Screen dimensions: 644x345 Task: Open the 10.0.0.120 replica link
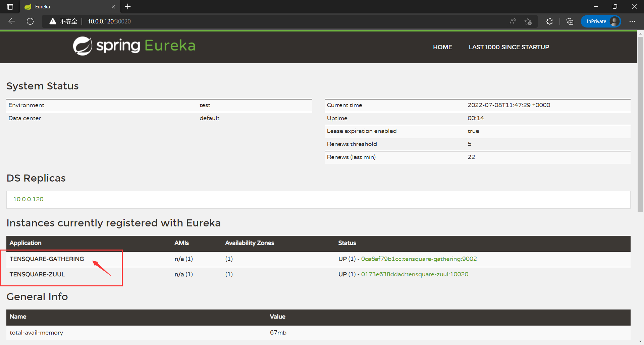point(29,199)
